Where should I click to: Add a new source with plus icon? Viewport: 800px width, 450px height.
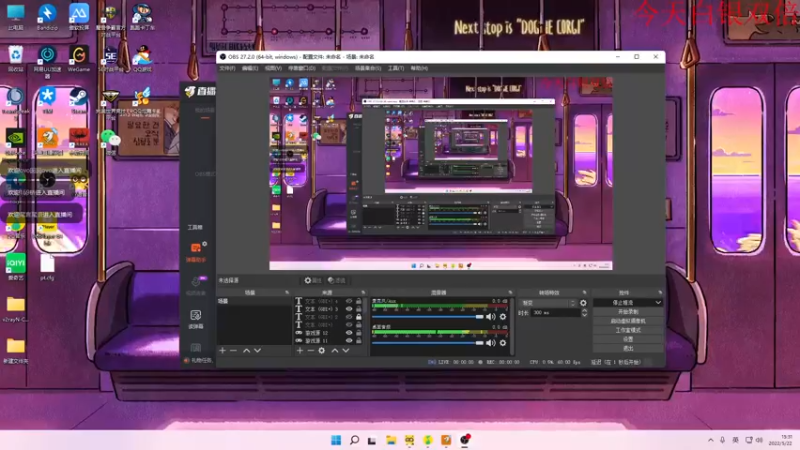300,351
